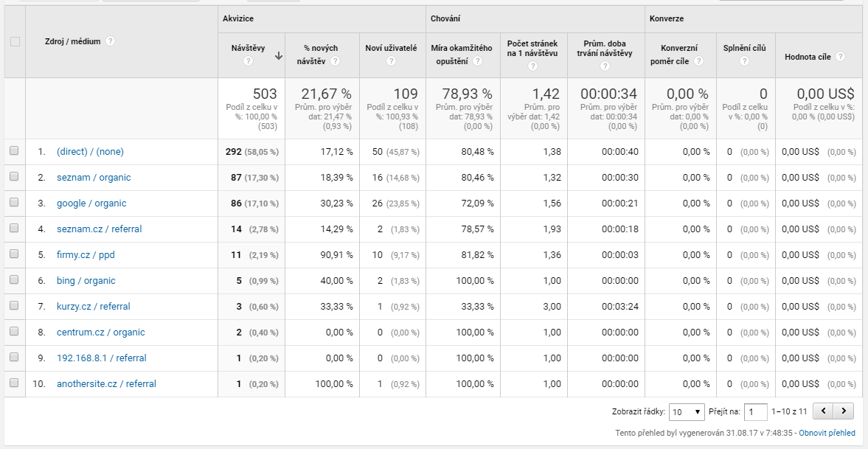Click the Obnovit přehled link
Screen dimensions: 868x449
coord(827,433)
